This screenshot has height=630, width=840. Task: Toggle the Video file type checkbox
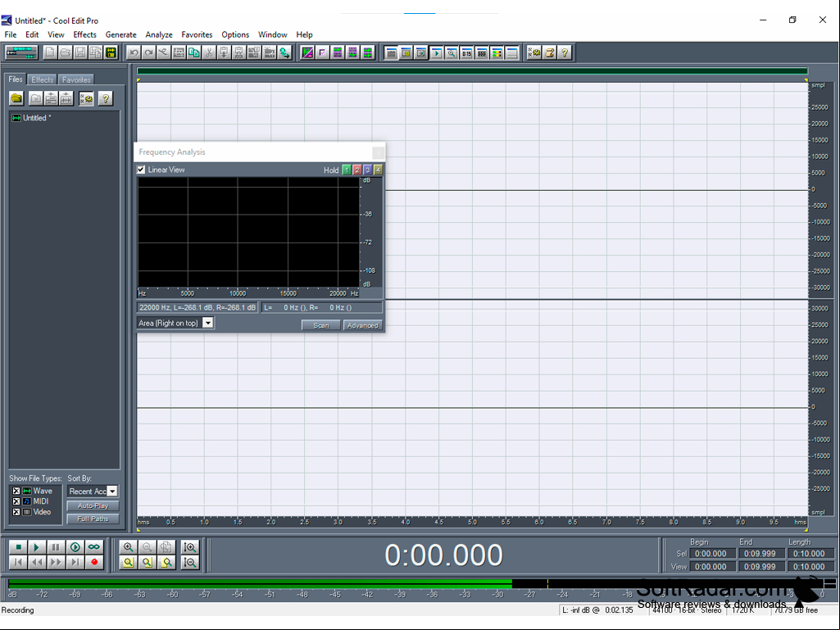click(16, 512)
